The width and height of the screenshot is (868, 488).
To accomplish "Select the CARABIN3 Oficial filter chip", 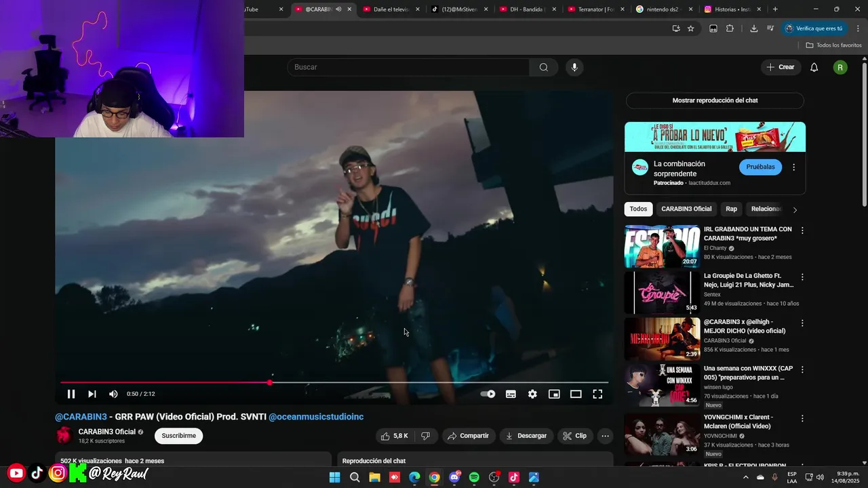I will click(686, 209).
